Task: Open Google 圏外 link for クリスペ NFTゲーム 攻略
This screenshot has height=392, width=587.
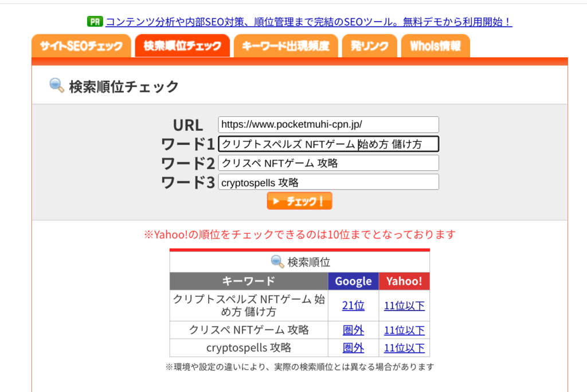Action: coord(353,330)
